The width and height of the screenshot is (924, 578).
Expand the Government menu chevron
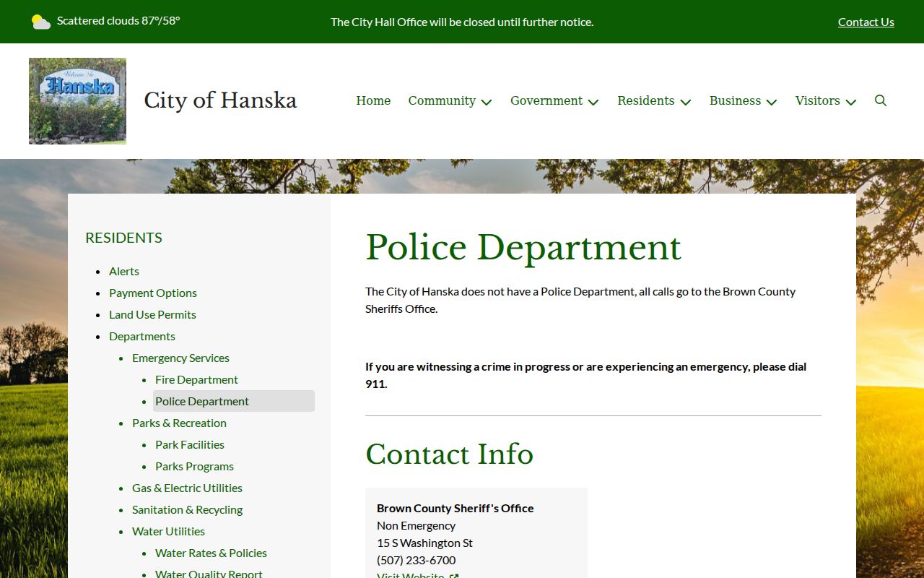pyautogui.click(x=593, y=102)
